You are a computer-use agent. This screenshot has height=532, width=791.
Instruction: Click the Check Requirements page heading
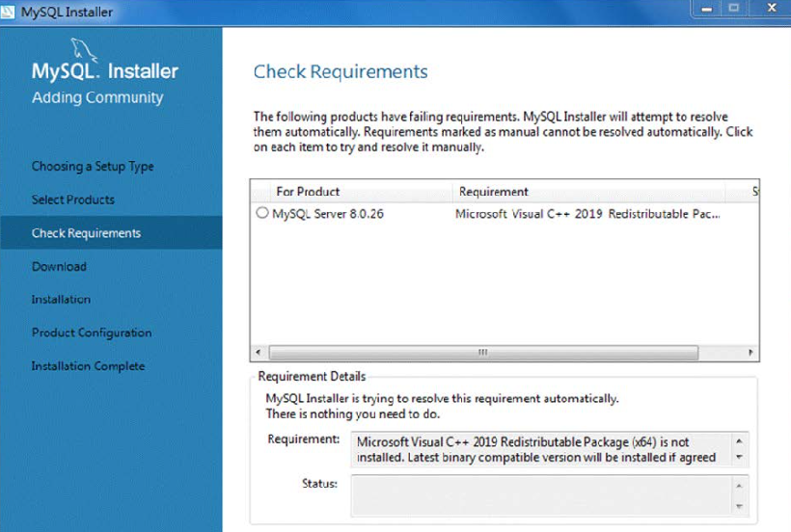(x=341, y=71)
